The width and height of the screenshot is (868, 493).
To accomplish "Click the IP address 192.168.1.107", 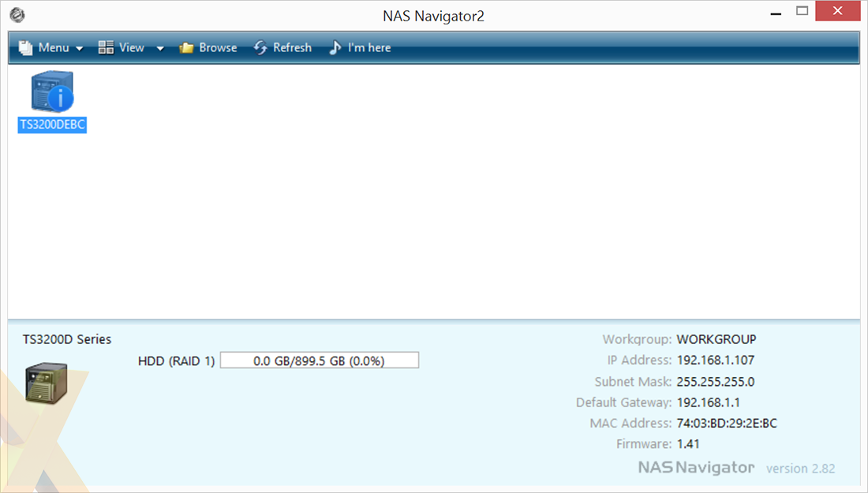I will click(716, 360).
